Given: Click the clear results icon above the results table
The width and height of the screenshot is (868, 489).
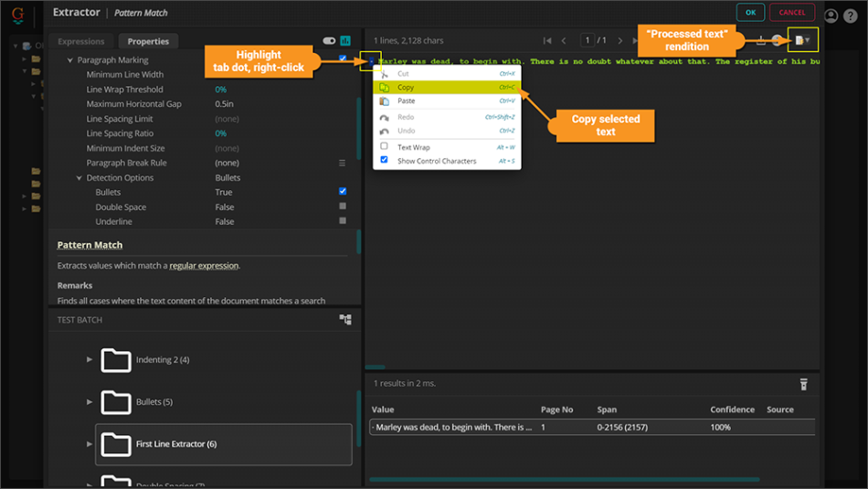Looking at the screenshot, I should [x=804, y=384].
